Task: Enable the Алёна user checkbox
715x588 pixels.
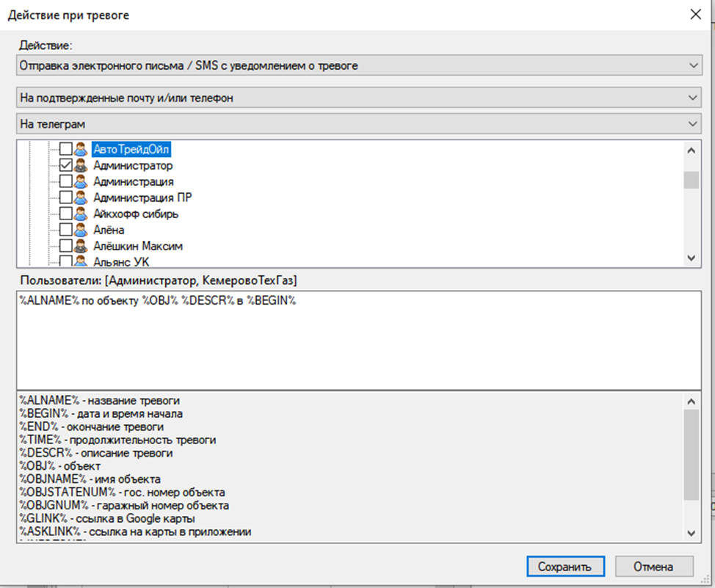Action: pyautogui.click(x=66, y=230)
